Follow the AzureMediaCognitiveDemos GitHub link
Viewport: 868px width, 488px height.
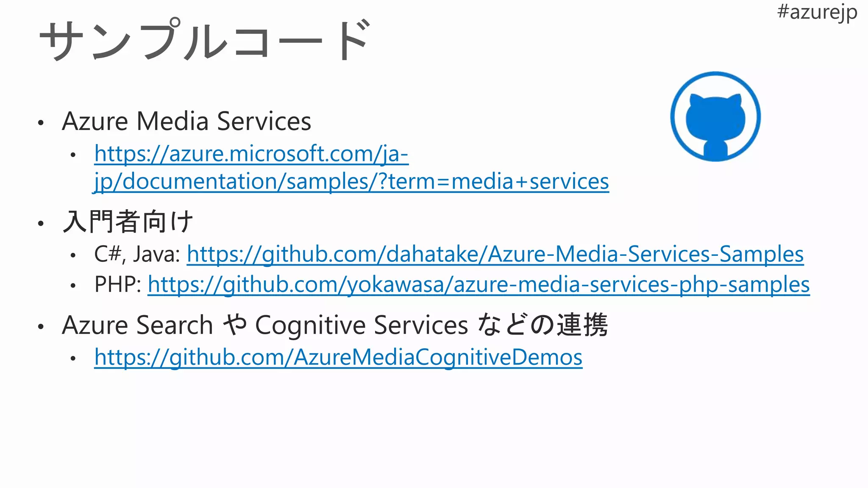point(338,357)
